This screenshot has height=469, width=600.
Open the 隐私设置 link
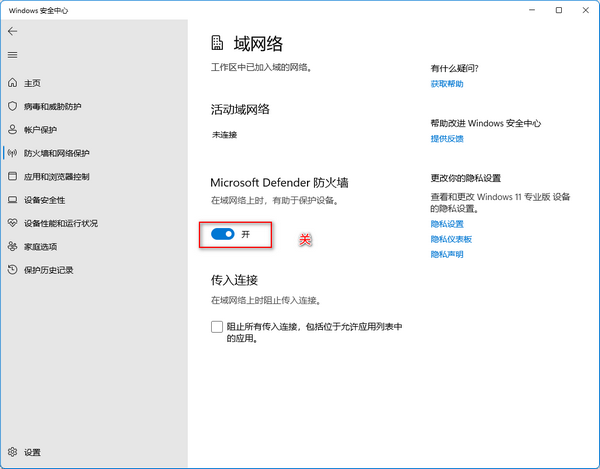[447, 225]
